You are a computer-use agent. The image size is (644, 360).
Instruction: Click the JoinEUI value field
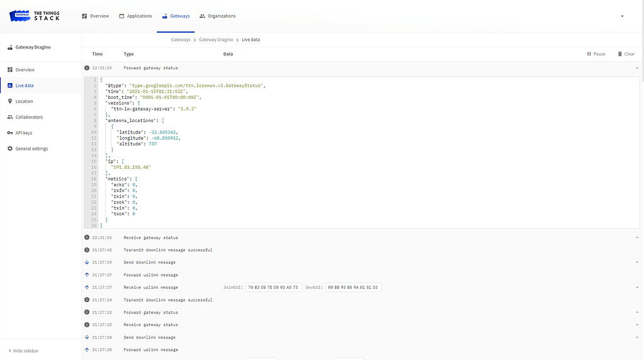tap(273, 288)
